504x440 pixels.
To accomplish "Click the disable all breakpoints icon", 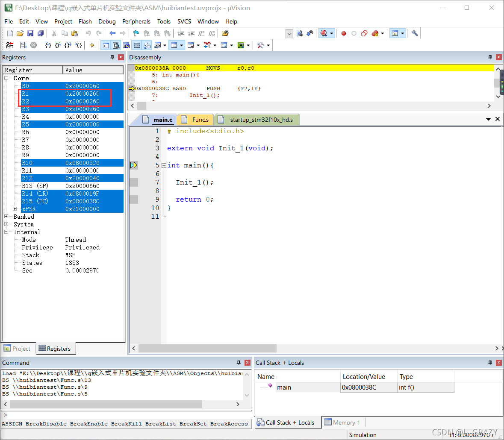I will [364, 33].
